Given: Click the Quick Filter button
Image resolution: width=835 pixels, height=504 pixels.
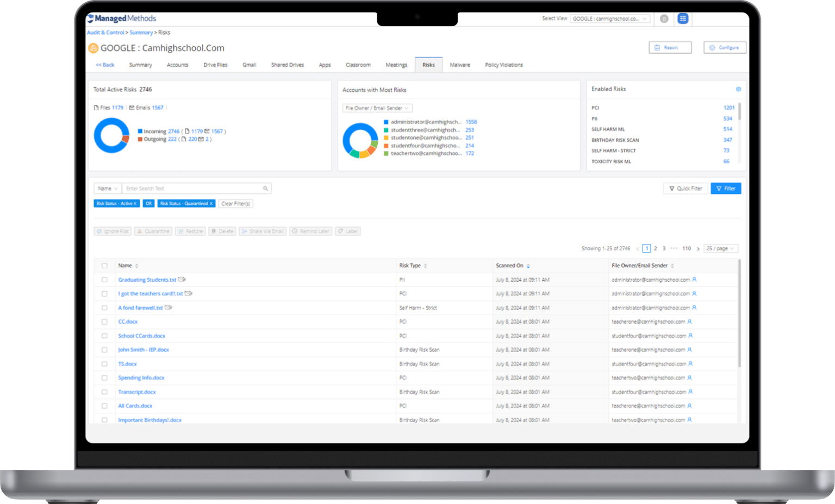Looking at the screenshot, I should click(686, 188).
